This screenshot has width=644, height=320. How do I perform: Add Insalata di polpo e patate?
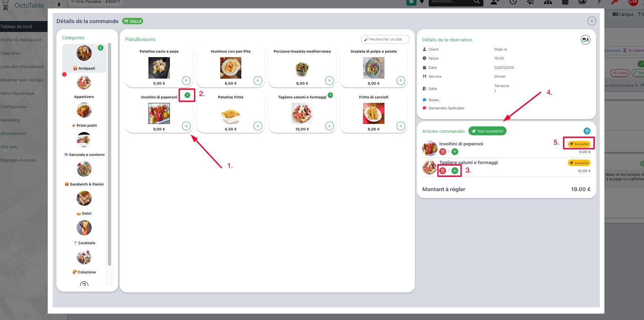(x=401, y=80)
